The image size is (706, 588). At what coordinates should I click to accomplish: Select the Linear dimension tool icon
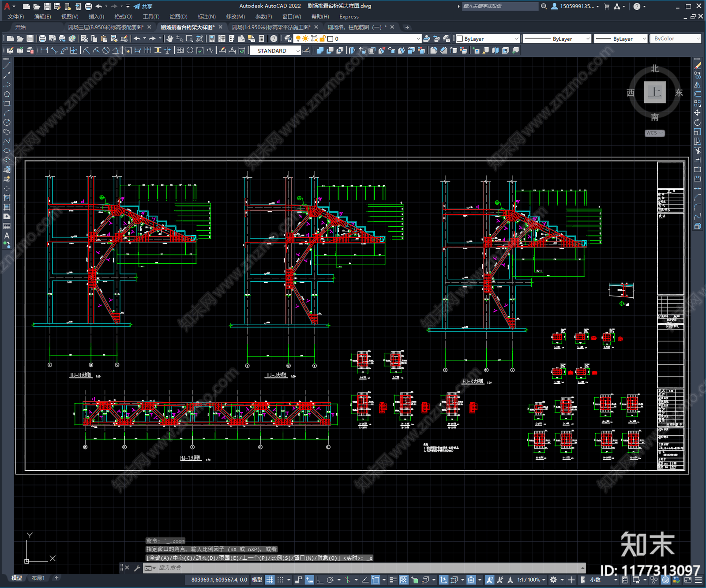[44, 50]
